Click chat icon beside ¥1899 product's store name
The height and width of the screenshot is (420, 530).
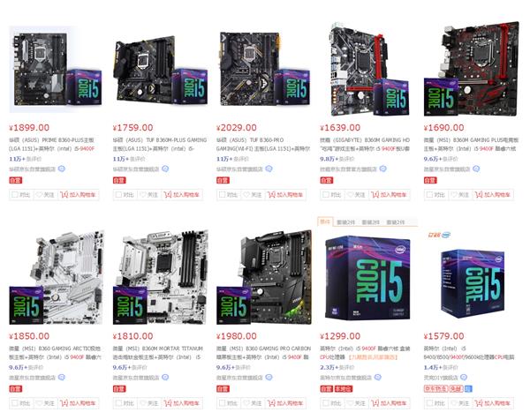pyautogui.click(x=62, y=169)
